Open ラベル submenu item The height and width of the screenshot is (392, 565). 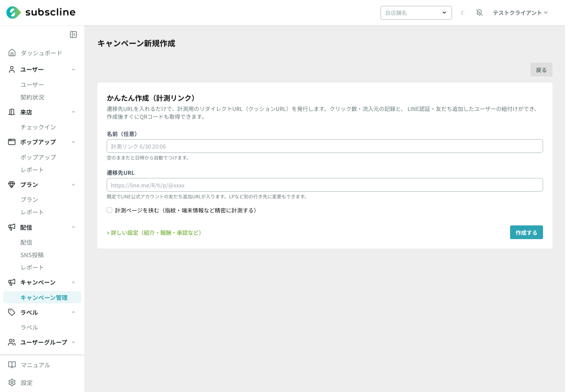coord(29,327)
